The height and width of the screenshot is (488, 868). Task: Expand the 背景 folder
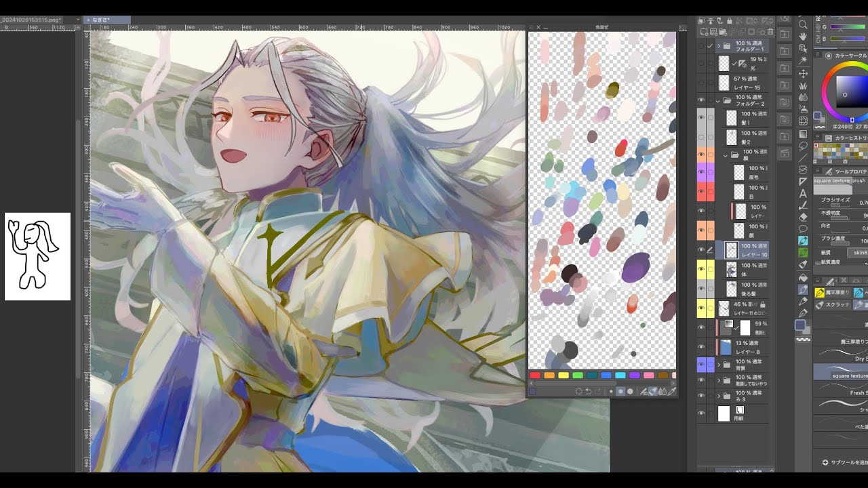[719, 365]
